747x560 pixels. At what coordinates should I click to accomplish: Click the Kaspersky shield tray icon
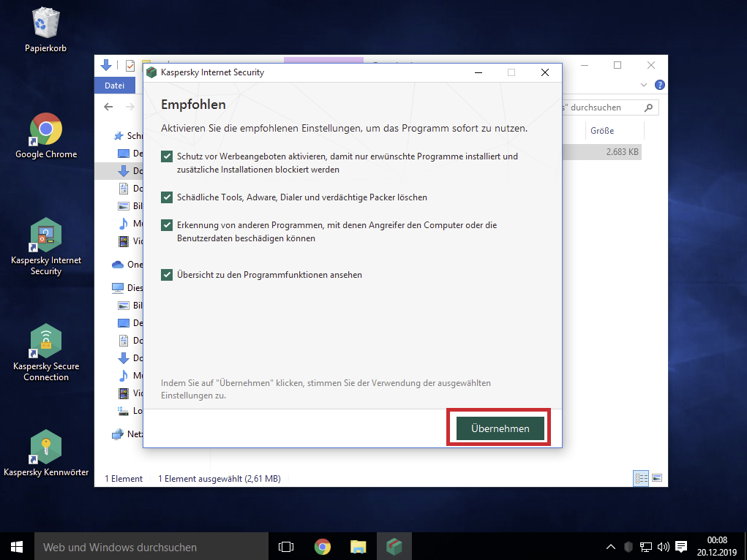click(x=628, y=547)
